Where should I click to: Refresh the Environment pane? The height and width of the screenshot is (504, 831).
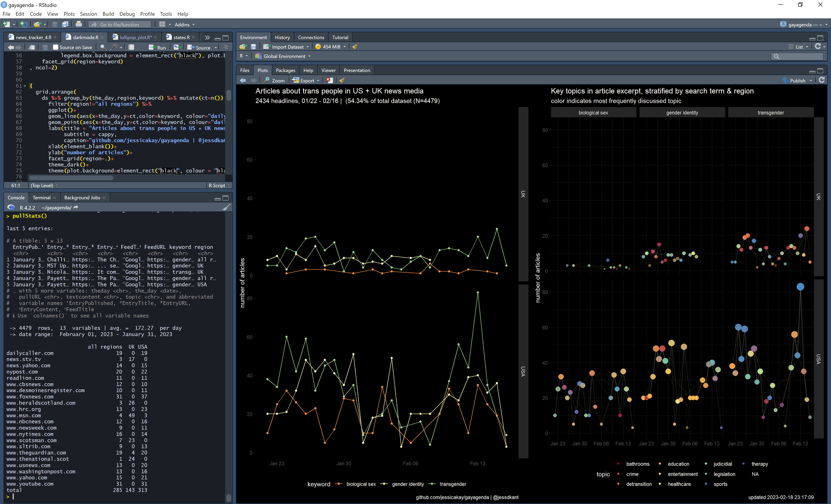[x=818, y=46]
